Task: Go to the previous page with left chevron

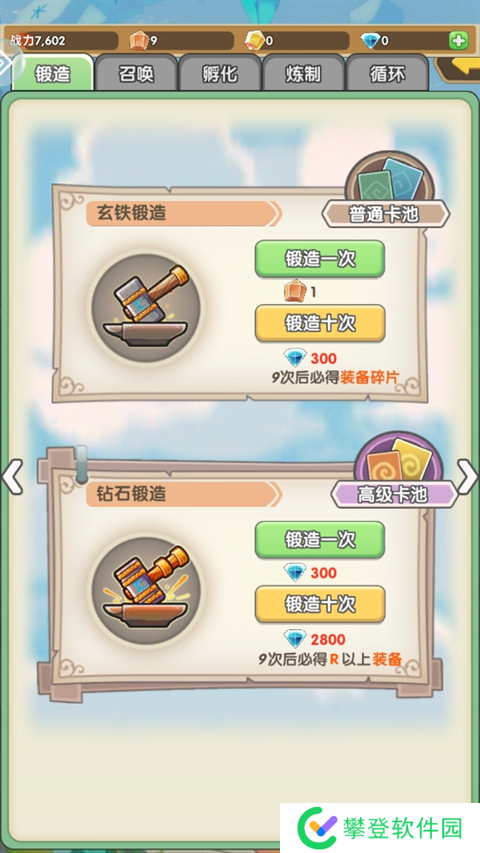Action: click(x=12, y=477)
